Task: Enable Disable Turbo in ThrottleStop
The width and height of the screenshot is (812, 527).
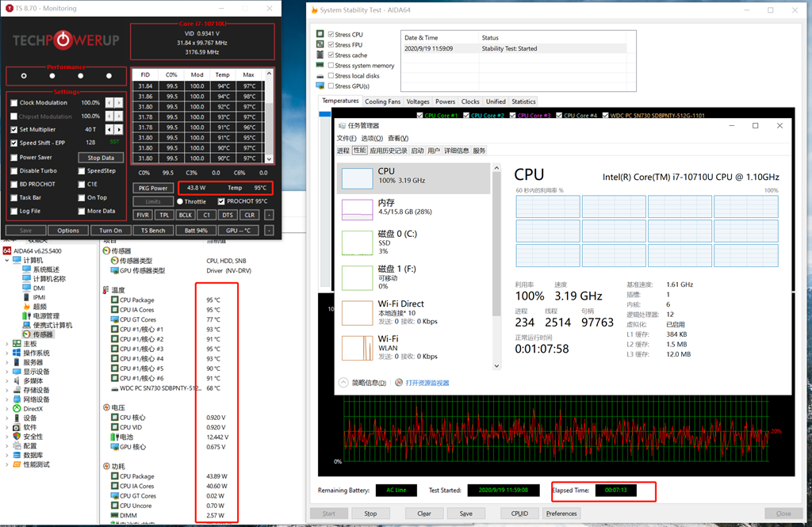Action: coord(14,171)
